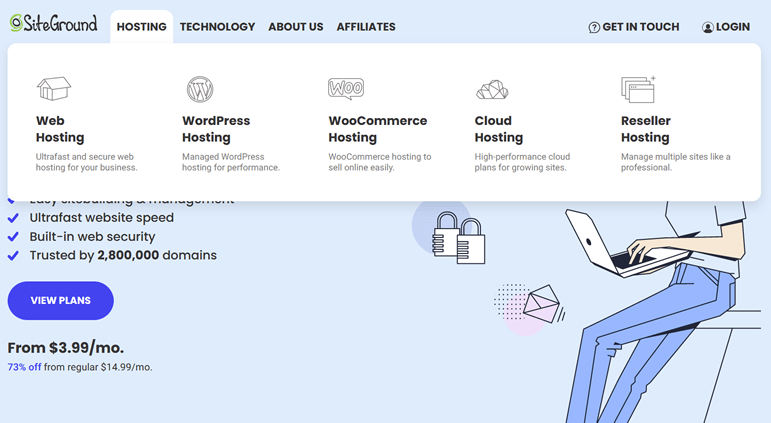Go to the Affiliates menu item
Image resolution: width=771 pixels, height=423 pixels.
(366, 27)
